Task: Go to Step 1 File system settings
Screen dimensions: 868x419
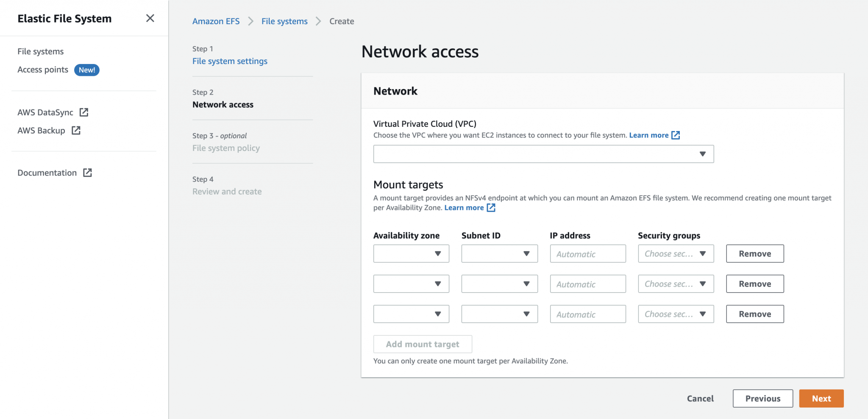Action: point(230,61)
